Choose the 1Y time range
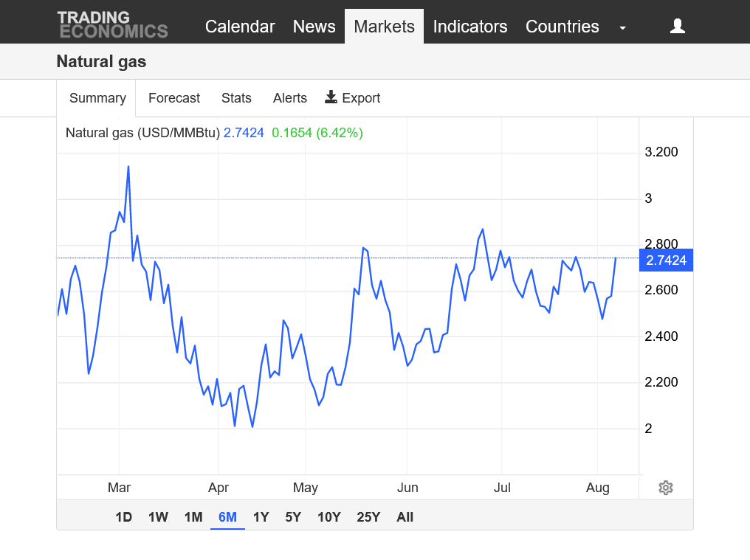 click(x=261, y=517)
